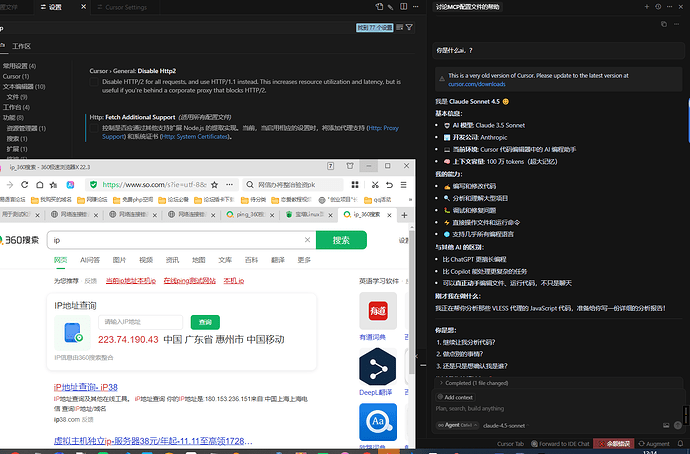Go to 360 browser home page
690x454 pixels.
click(40, 185)
